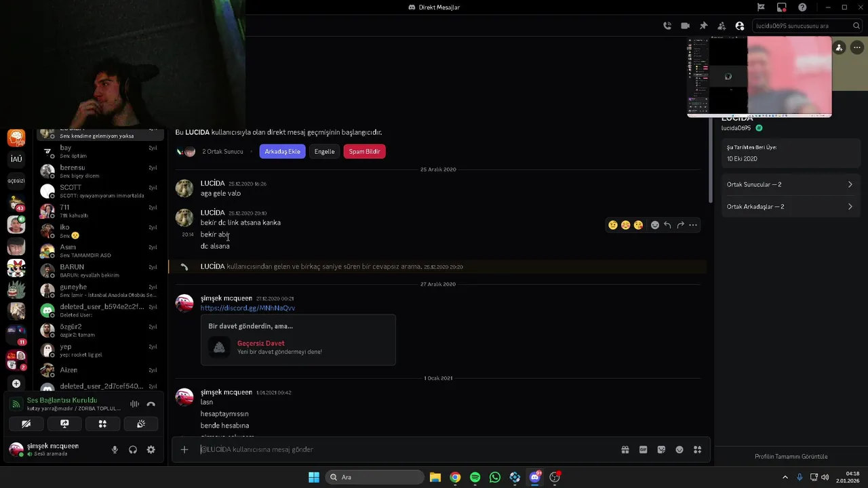
Task: Open the server with 43 badge
Action: [16, 203]
